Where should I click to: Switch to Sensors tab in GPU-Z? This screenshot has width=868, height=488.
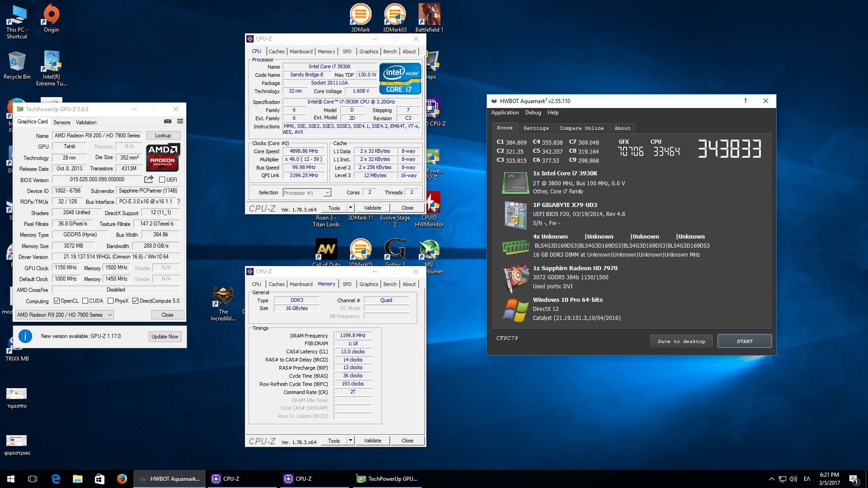[61, 122]
